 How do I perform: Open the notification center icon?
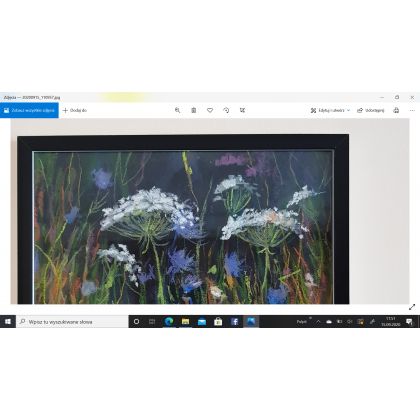409,322
